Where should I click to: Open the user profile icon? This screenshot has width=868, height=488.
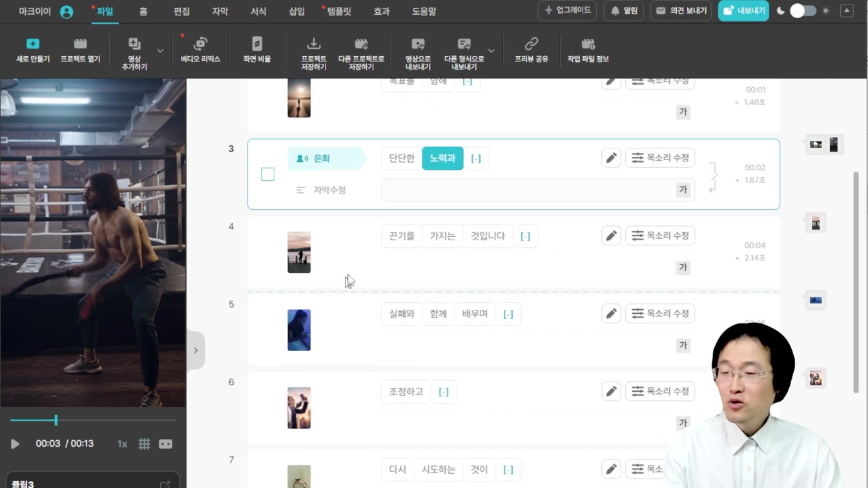67,12
